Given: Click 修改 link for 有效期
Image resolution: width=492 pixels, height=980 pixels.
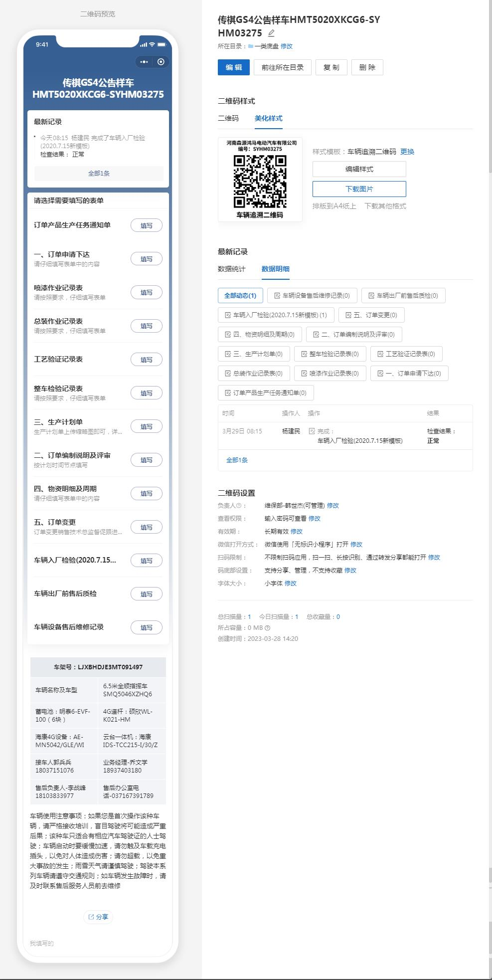Looking at the screenshot, I should pyautogui.click(x=297, y=531).
